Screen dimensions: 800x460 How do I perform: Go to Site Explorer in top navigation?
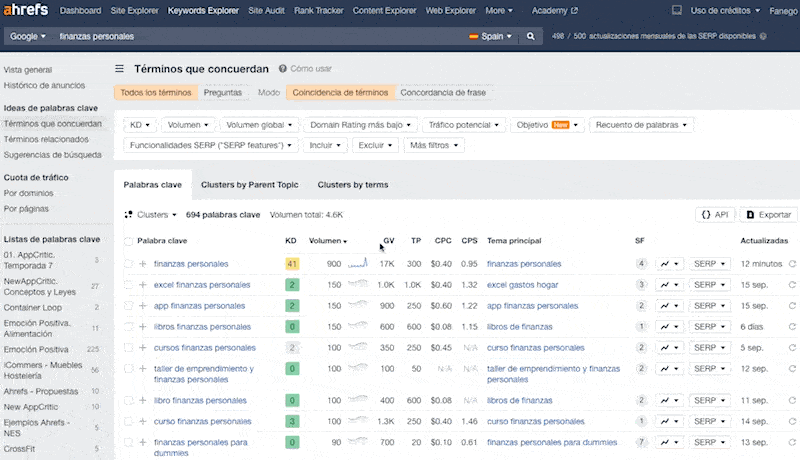(134, 10)
